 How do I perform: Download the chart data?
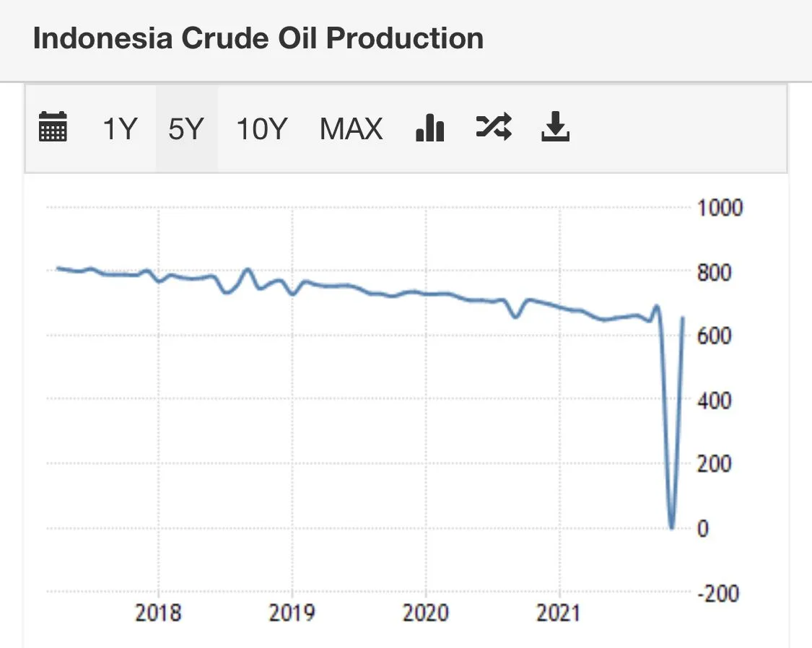[556, 128]
